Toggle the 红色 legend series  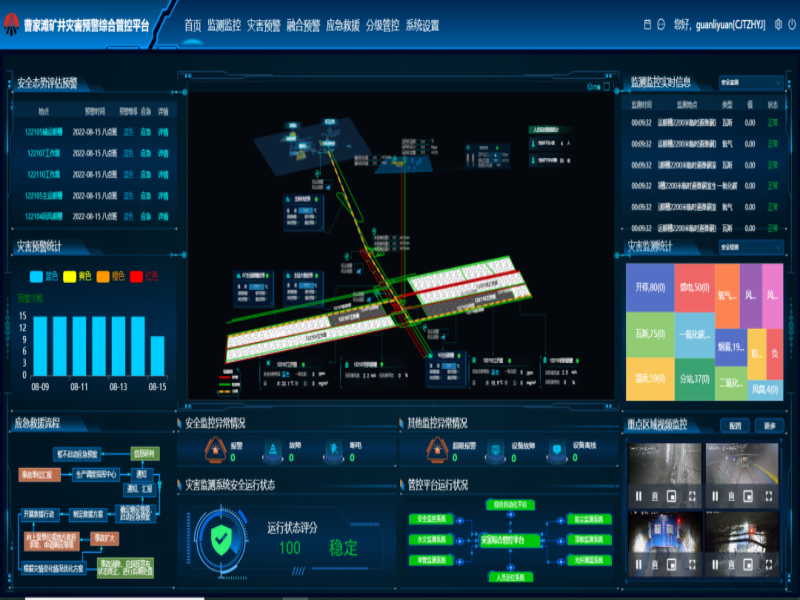click(x=145, y=277)
